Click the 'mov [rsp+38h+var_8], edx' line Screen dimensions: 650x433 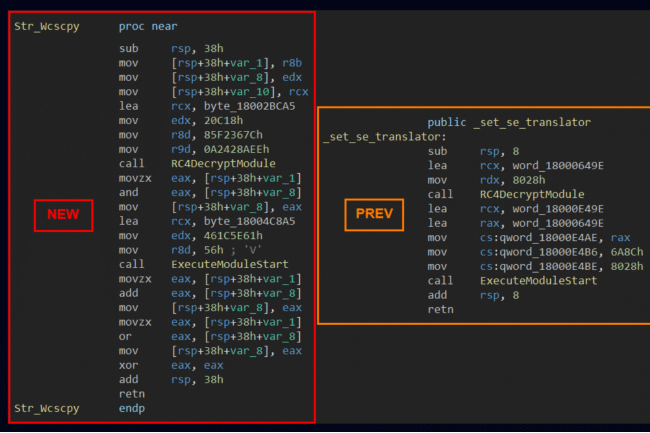210,77
